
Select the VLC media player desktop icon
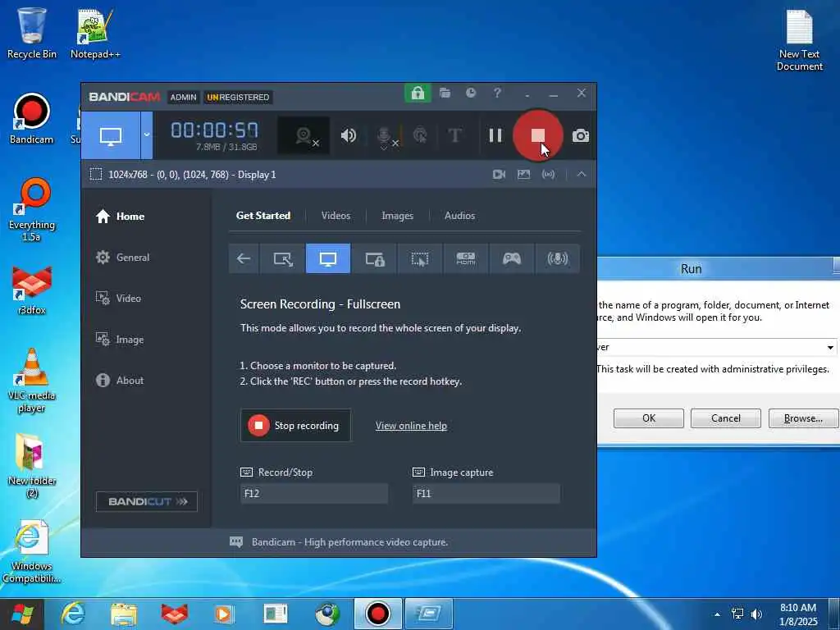tap(32, 381)
